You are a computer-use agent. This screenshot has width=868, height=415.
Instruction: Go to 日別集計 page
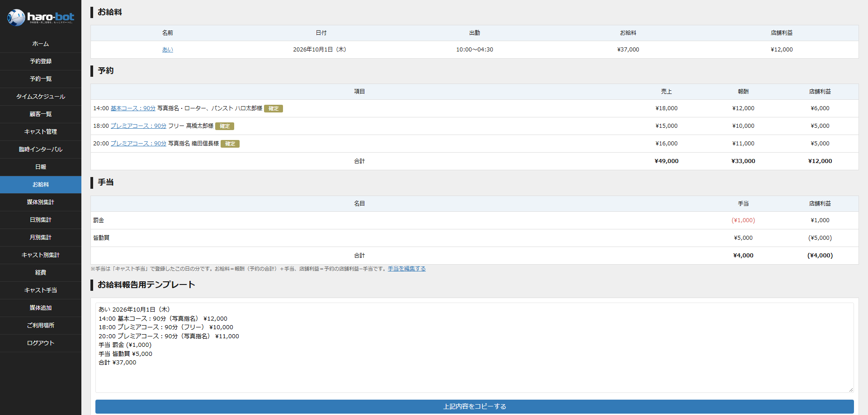click(x=41, y=220)
